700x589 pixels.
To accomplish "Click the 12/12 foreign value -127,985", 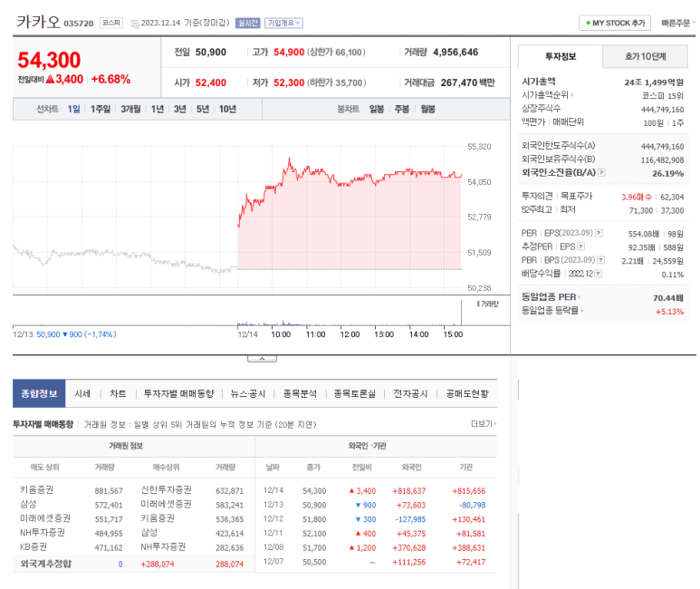I will (411, 519).
